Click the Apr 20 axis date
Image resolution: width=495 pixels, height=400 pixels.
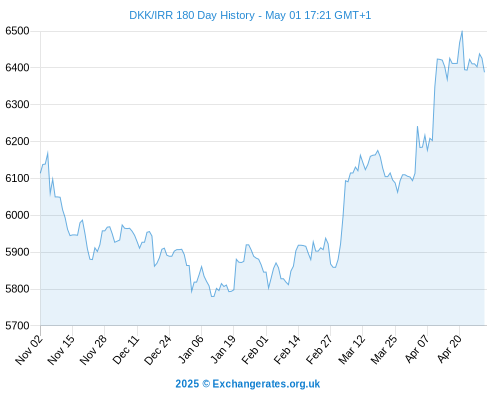pyautogui.click(x=450, y=349)
